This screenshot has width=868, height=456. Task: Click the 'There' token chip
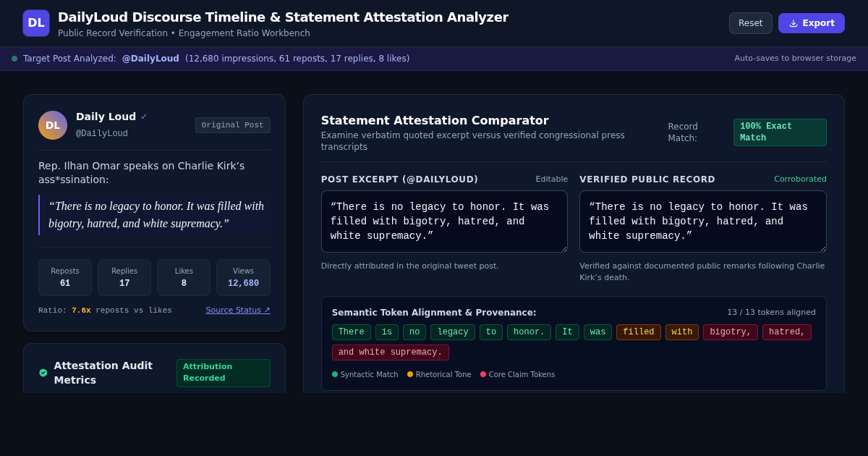pos(352,332)
